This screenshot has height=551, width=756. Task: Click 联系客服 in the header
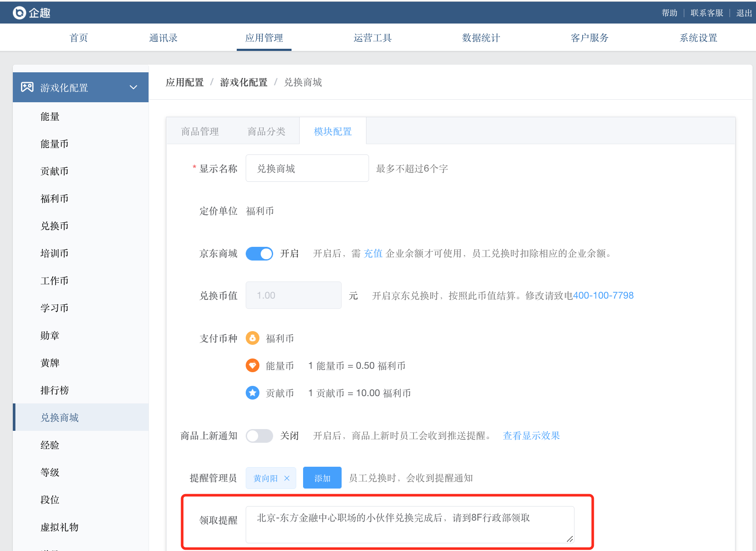[x=707, y=13]
